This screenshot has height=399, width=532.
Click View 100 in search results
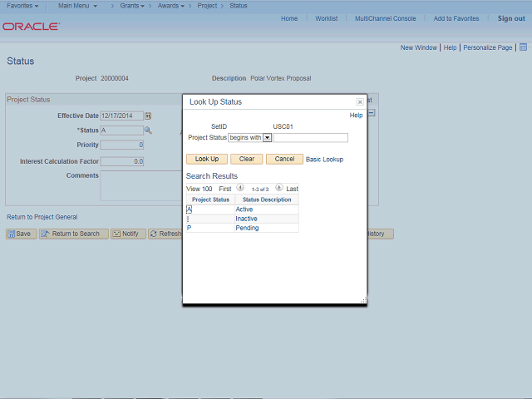[x=199, y=189]
